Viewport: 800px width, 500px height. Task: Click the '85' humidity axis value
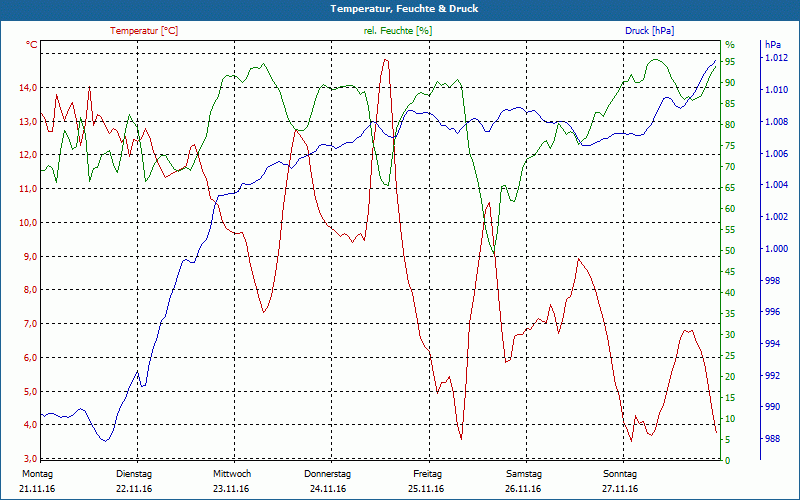coord(730,104)
